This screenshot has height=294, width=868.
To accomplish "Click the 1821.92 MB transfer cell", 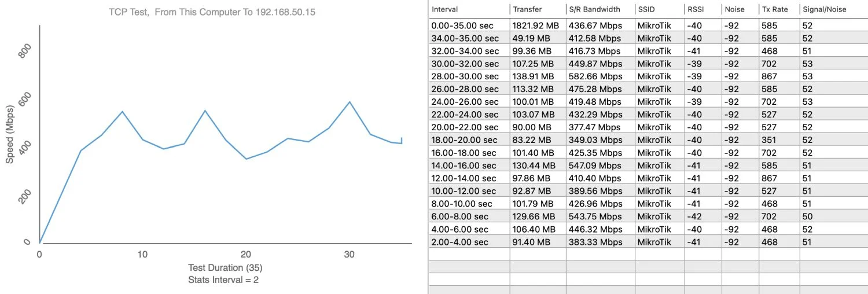I will [535, 25].
